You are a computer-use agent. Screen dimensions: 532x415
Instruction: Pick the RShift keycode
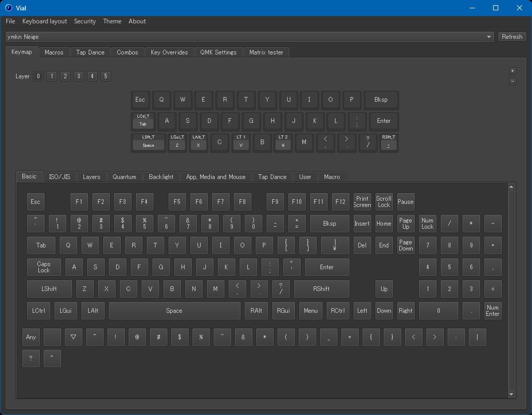click(x=321, y=289)
